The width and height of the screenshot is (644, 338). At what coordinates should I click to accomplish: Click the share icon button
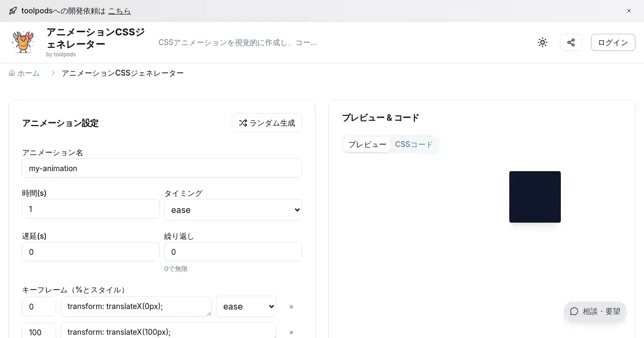(x=571, y=42)
